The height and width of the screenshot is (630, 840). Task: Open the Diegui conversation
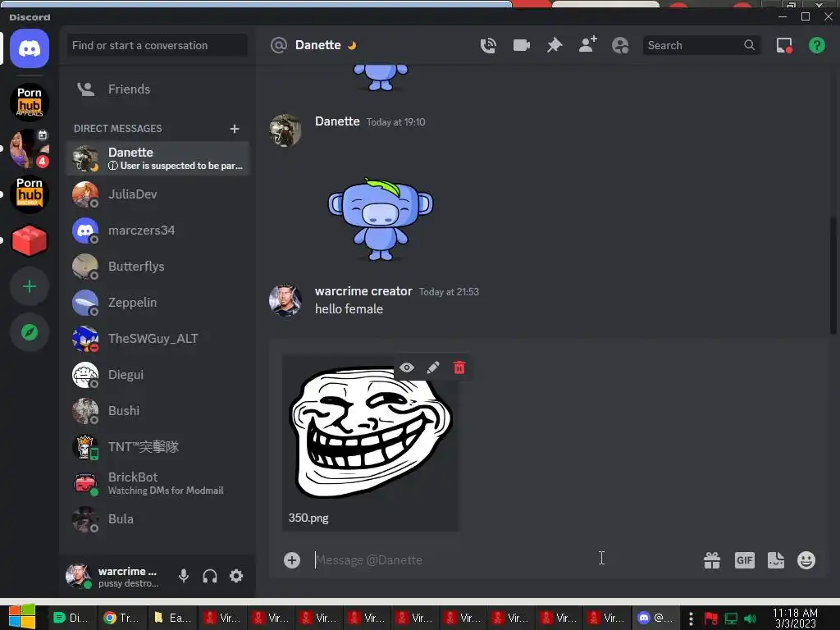(157, 374)
